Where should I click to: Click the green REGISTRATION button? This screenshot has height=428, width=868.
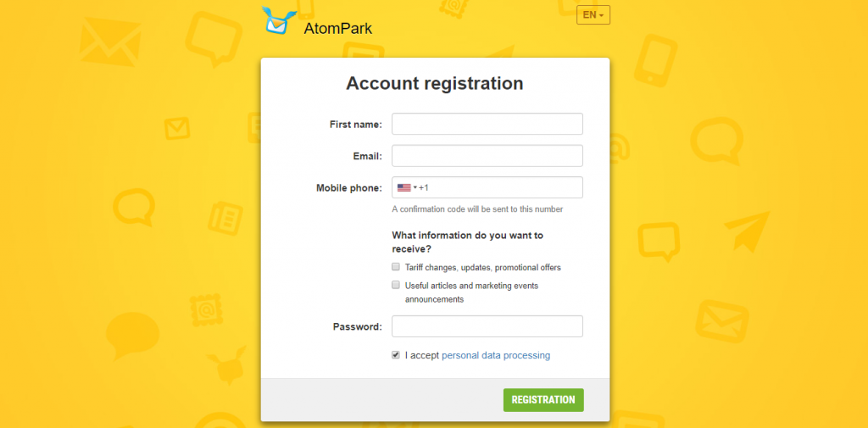coord(543,400)
